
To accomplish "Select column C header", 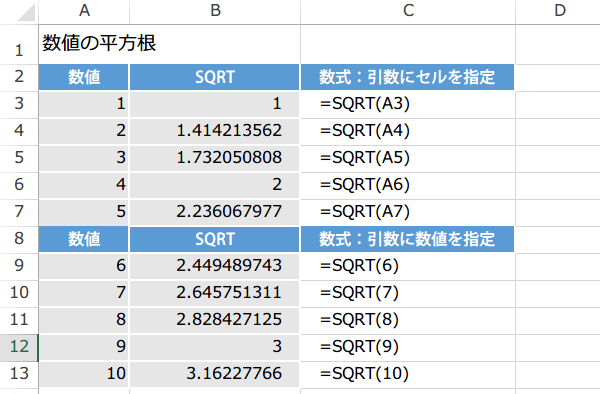I will pos(408,11).
